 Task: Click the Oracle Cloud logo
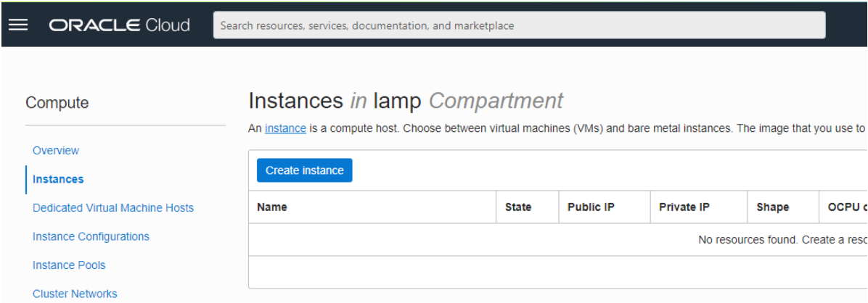click(x=119, y=25)
